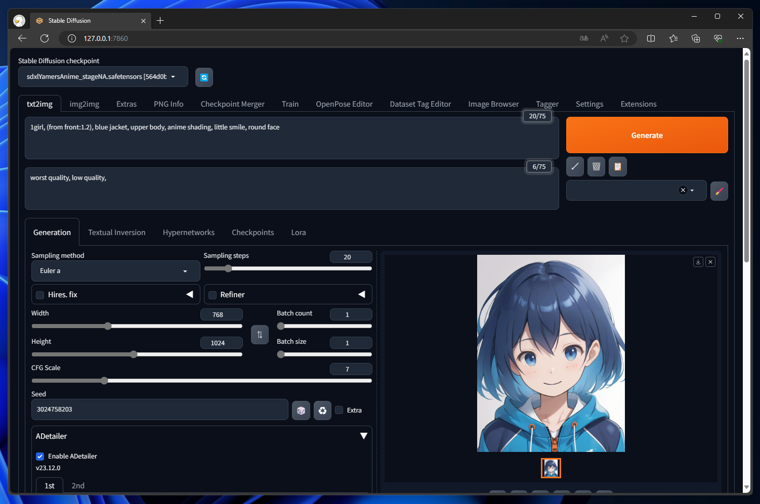Switch to the img2img tab
Viewport: 760px width, 504px height.
point(84,104)
